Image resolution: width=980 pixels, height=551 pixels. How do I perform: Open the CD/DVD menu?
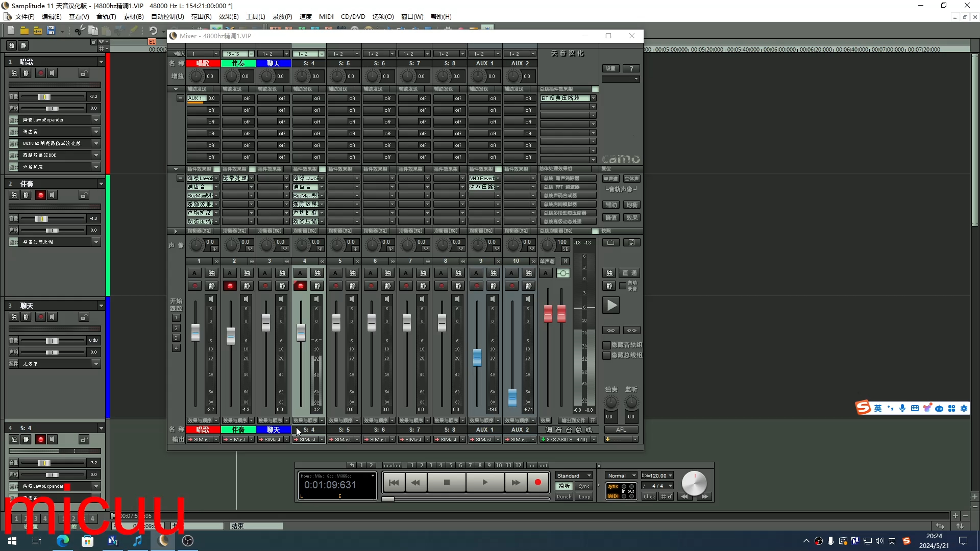click(x=353, y=16)
